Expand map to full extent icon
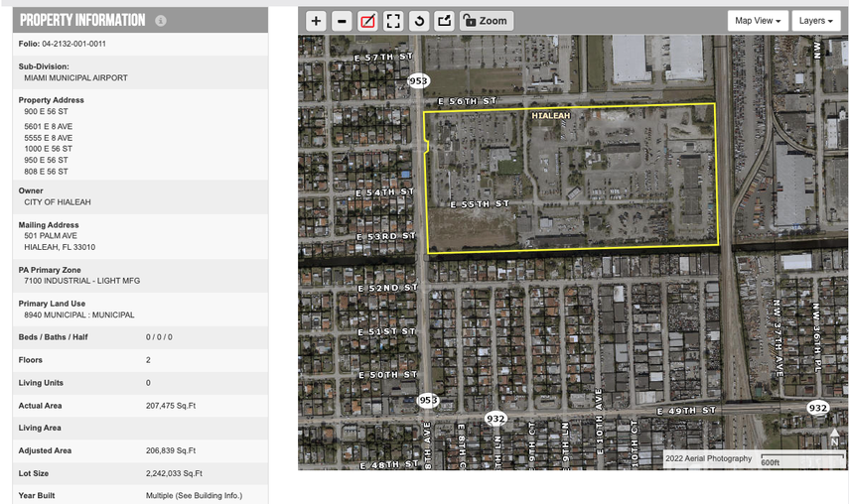Viewport: 849px width, 504px height. [393, 21]
